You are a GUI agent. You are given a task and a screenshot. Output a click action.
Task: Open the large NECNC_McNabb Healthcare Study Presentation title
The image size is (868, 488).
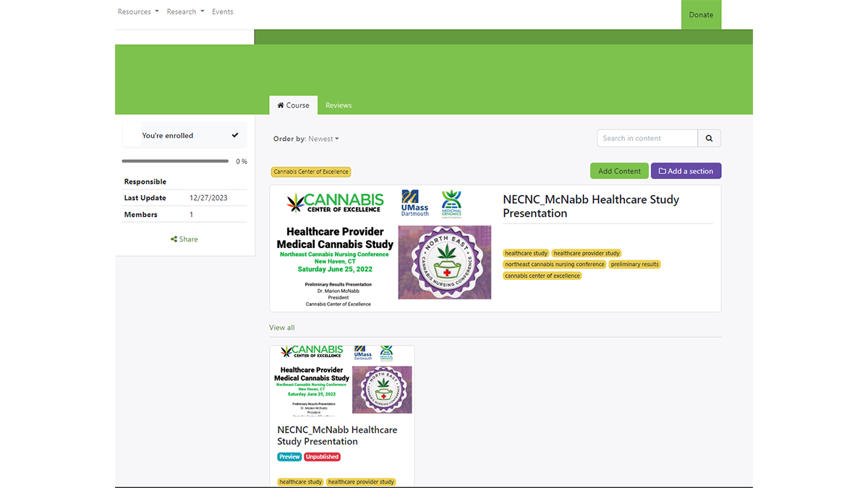591,206
